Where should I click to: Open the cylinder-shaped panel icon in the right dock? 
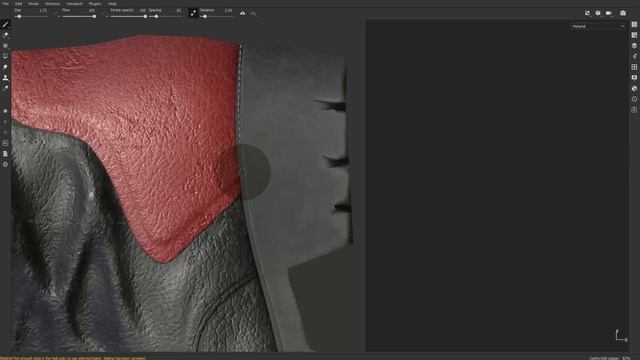[634, 46]
